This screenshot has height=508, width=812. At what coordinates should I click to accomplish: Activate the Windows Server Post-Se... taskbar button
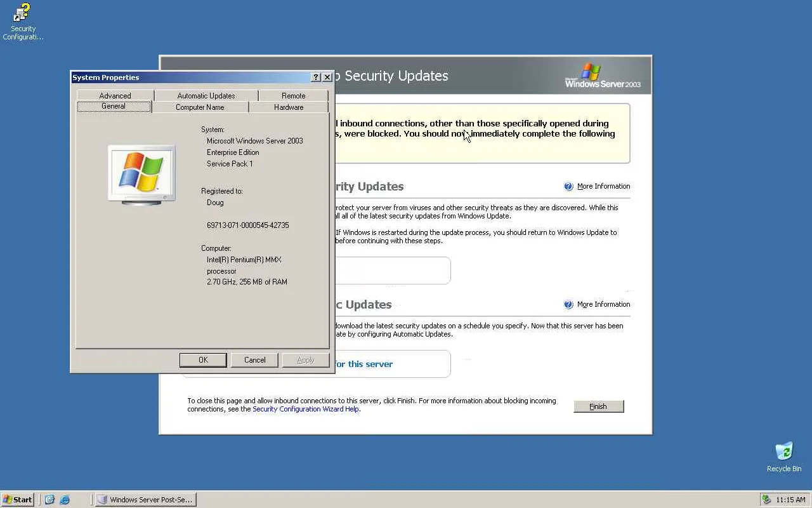(145, 500)
